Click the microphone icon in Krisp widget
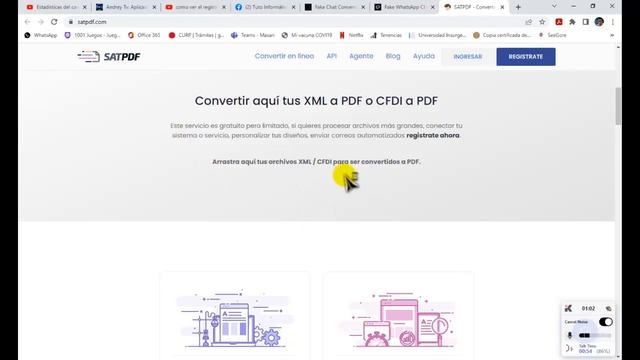 pyautogui.click(x=570, y=336)
